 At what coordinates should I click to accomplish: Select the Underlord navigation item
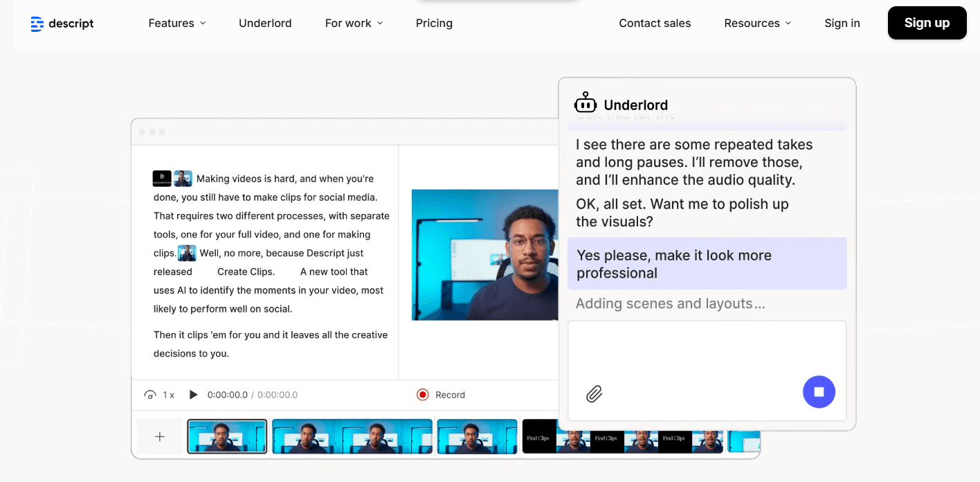[265, 23]
